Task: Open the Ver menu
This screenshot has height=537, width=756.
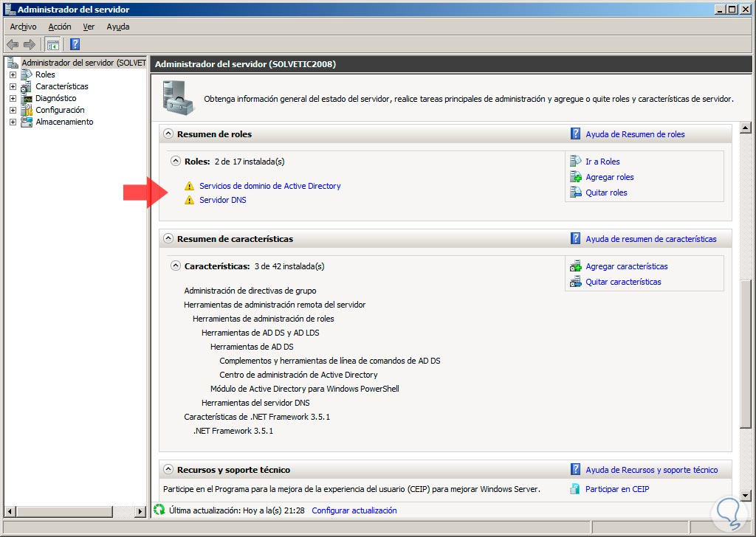Action: (x=89, y=27)
